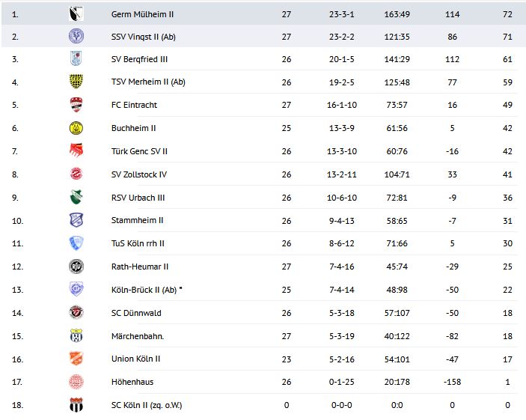Click the SSV Vingst II club logo

pos(76,35)
